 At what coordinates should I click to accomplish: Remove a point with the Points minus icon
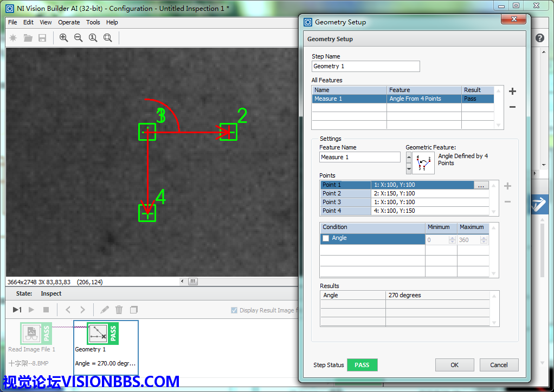(x=507, y=202)
